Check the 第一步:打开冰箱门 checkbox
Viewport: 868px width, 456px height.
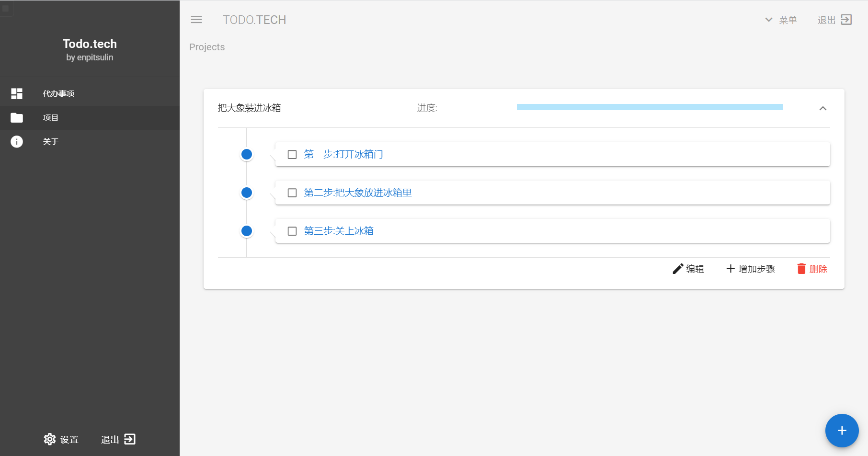[x=292, y=154]
